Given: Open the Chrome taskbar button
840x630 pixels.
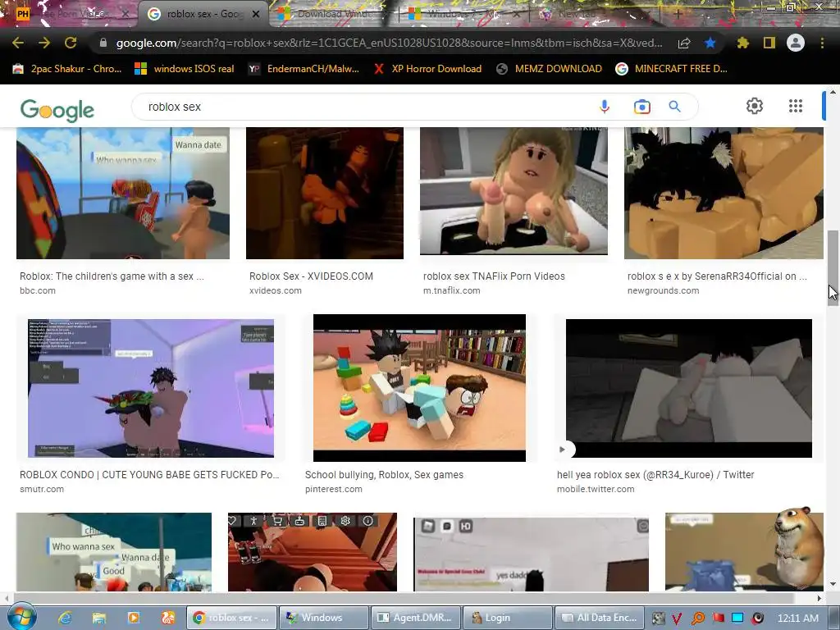Looking at the screenshot, I should tap(231, 618).
